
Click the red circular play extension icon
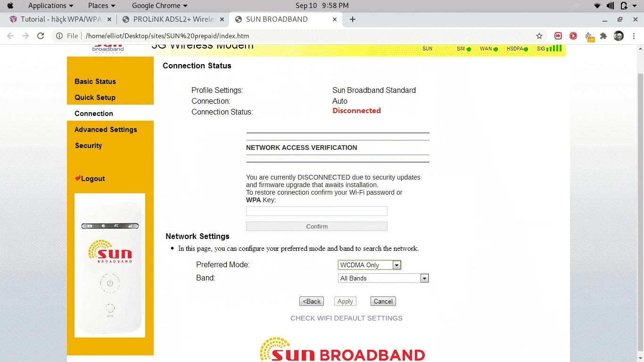tap(573, 36)
